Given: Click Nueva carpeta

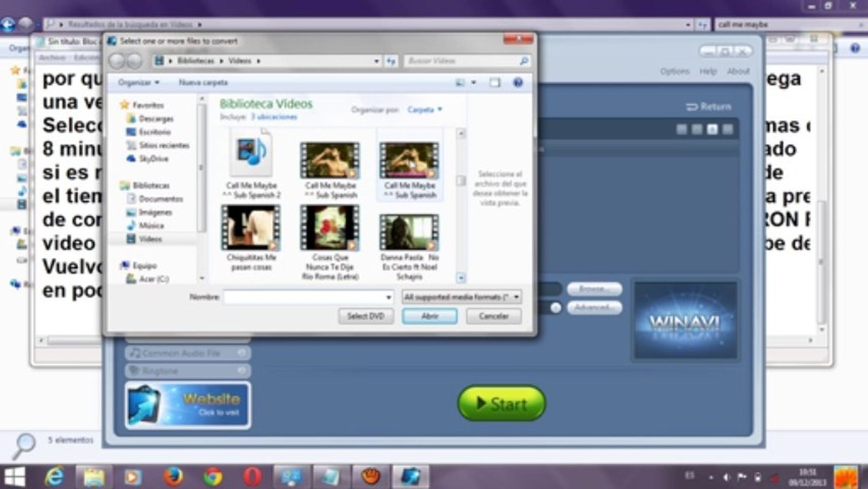Looking at the screenshot, I should [203, 82].
